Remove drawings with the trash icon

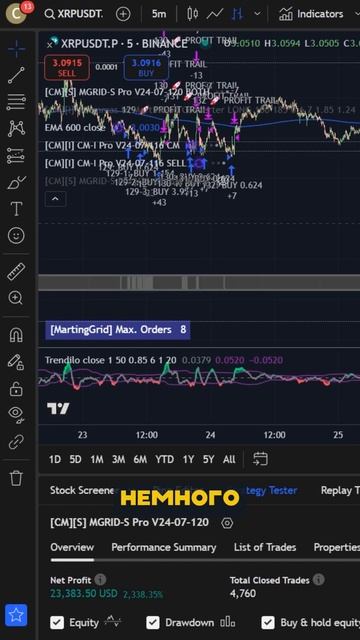(x=16, y=478)
